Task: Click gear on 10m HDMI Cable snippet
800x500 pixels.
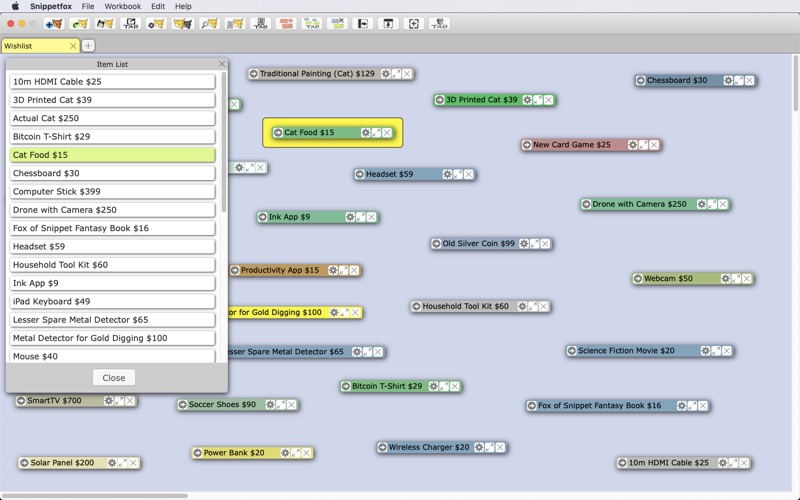Action: (722, 463)
